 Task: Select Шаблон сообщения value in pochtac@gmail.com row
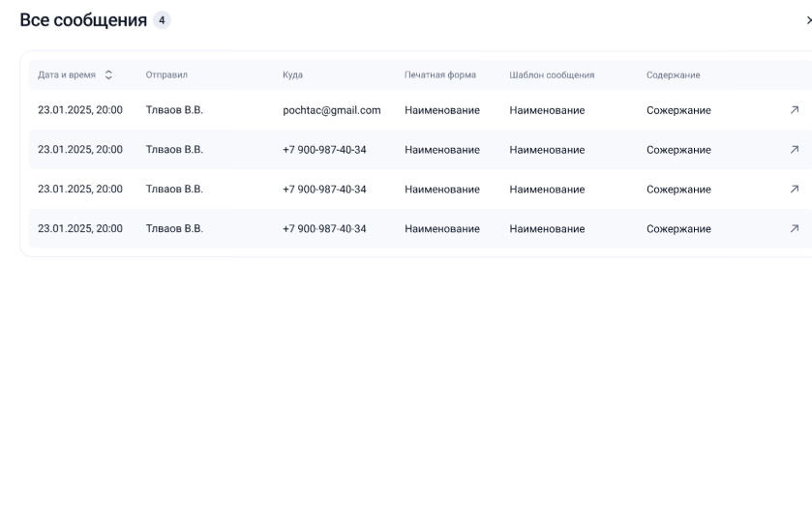pos(547,110)
